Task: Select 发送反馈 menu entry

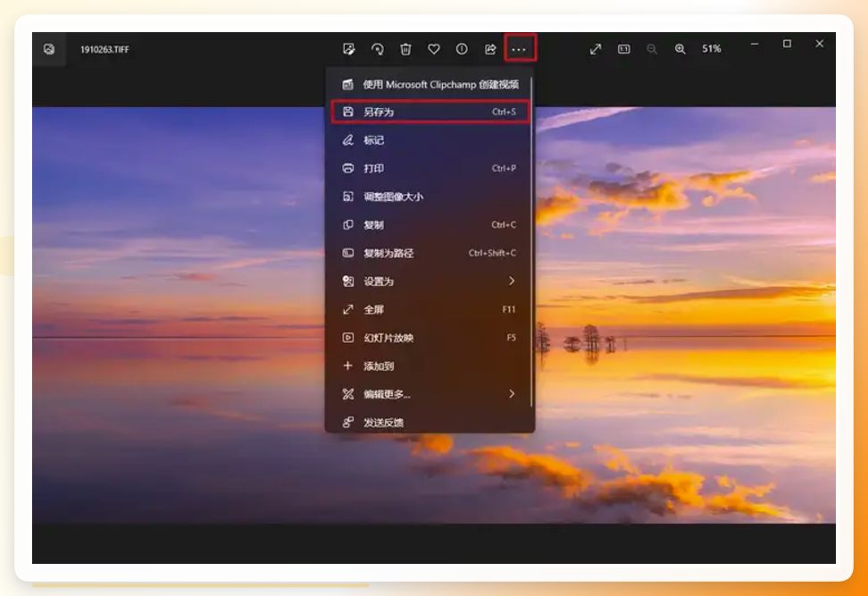Action: point(430,423)
